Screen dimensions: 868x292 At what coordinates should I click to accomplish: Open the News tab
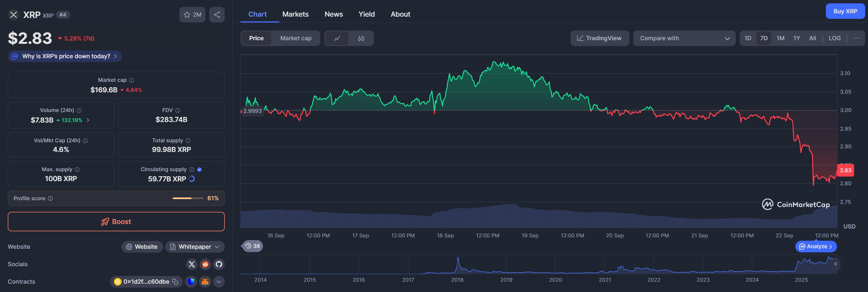point(333,14)
